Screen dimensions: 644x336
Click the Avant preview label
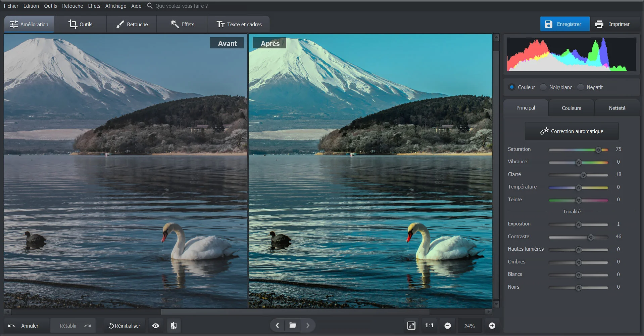pos(227,43)
